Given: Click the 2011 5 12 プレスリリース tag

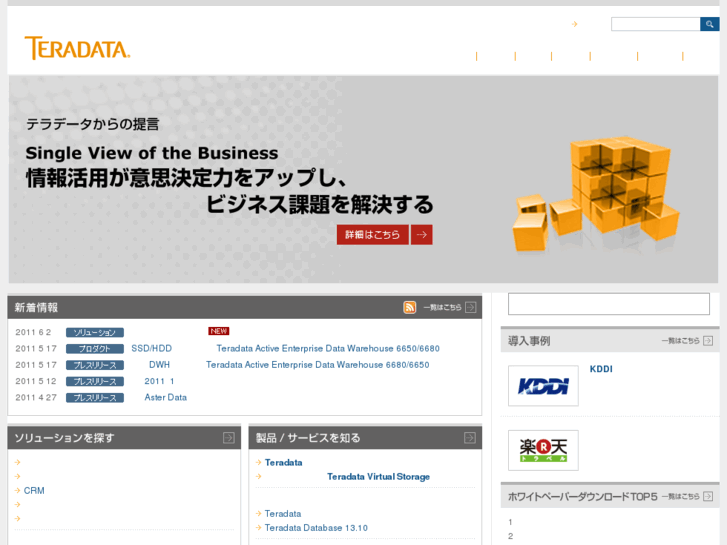Looking at the screenshot, I should click(95, 382).
